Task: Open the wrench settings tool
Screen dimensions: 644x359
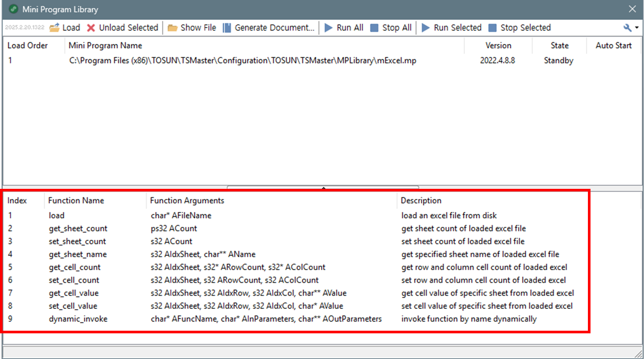Action: tap(627, 28)
